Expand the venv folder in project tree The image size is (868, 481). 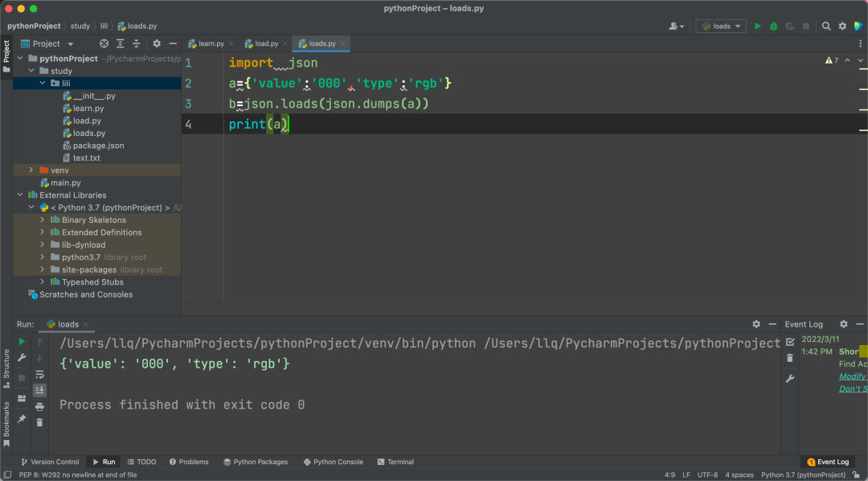tap(31, 171)
